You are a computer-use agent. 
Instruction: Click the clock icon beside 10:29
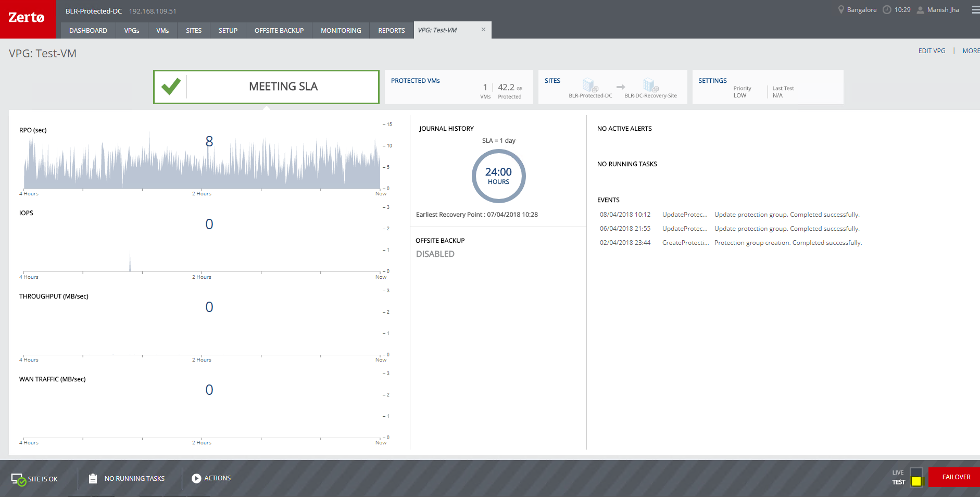tap(887, 10)
